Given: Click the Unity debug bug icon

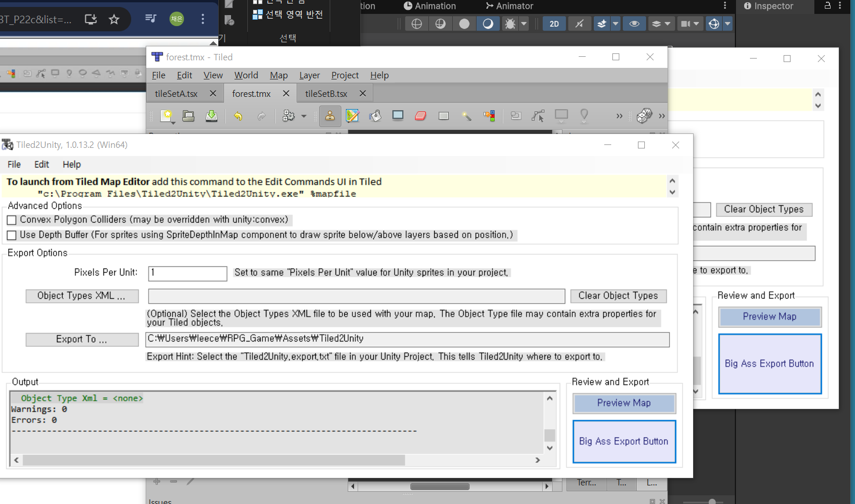Looking at the screenshot, I should click(510, 24).
